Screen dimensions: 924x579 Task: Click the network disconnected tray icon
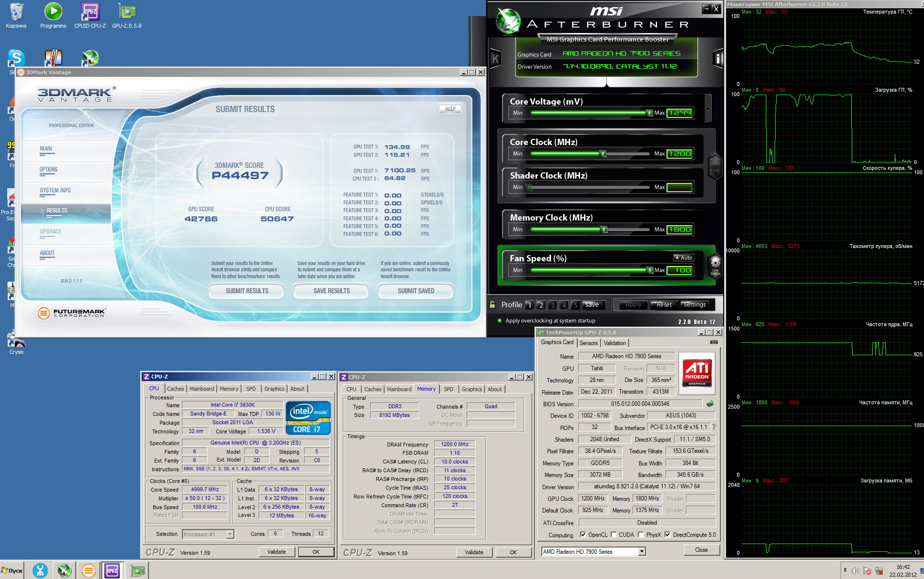click(879, 571)
